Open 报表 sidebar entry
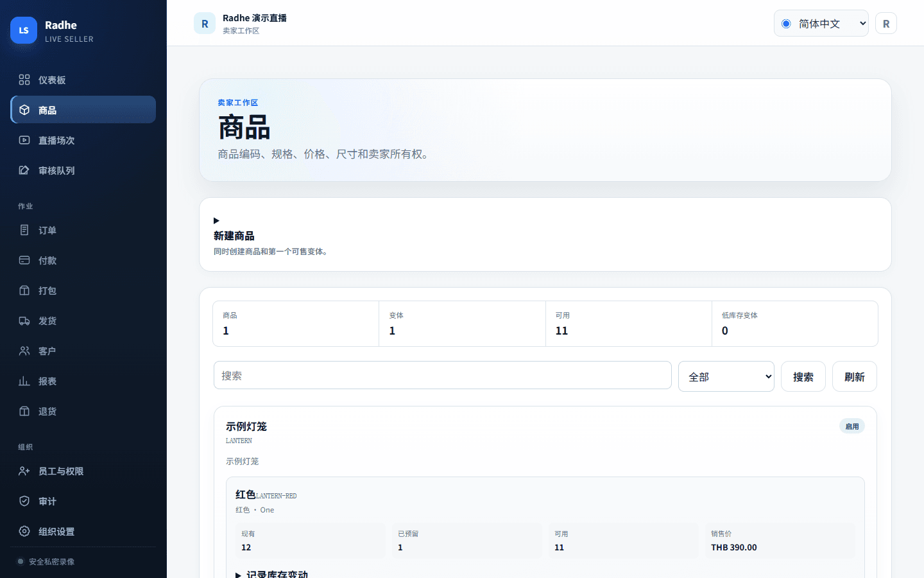The image size is (924, 578). point(83,381)
